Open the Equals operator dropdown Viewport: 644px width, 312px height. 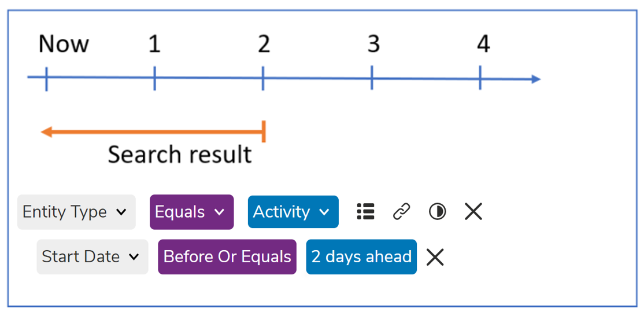[x=192, y=212]
